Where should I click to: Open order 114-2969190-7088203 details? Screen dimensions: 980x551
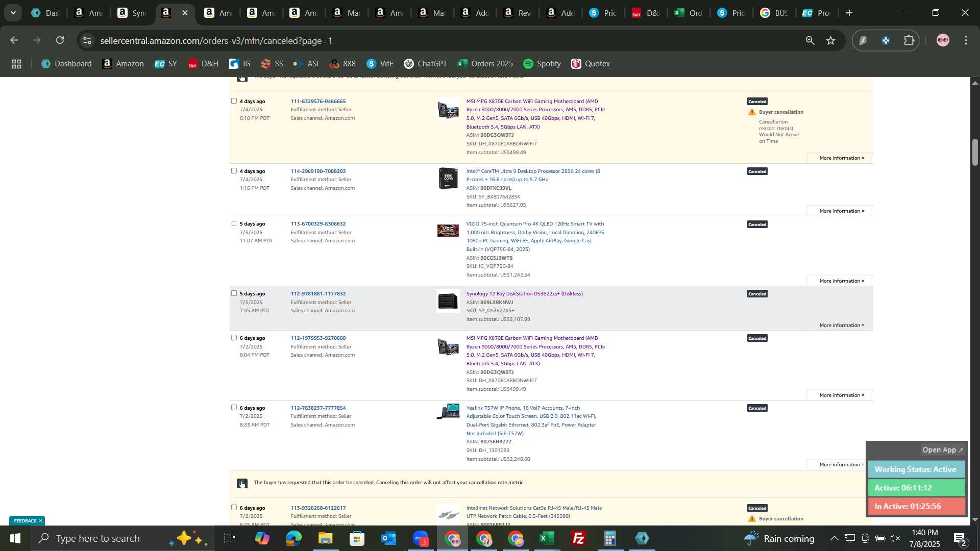coord(318,171)
